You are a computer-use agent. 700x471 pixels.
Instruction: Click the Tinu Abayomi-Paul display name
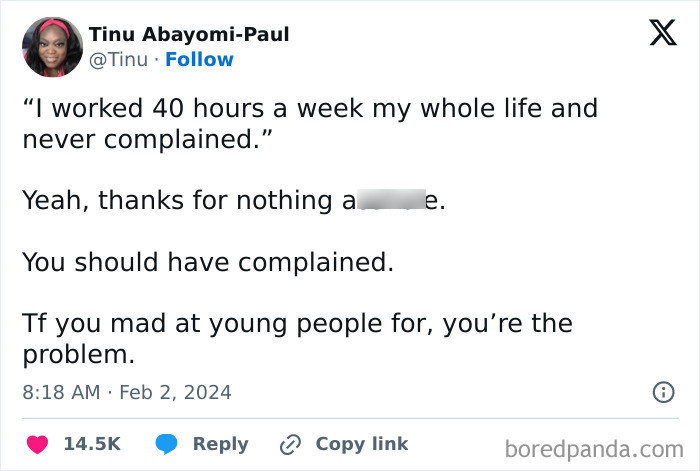(x=189, y=34)
